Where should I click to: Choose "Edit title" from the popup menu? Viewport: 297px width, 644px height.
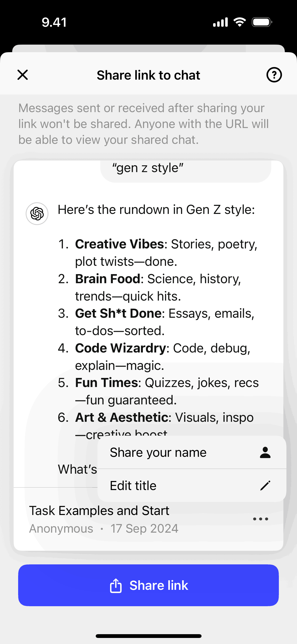pyautogui.click(x=133, y=486)
